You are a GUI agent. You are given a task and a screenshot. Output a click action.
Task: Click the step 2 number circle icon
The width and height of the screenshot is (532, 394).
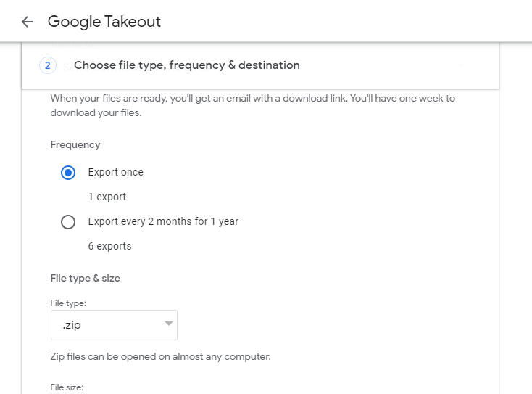(48, 65)
